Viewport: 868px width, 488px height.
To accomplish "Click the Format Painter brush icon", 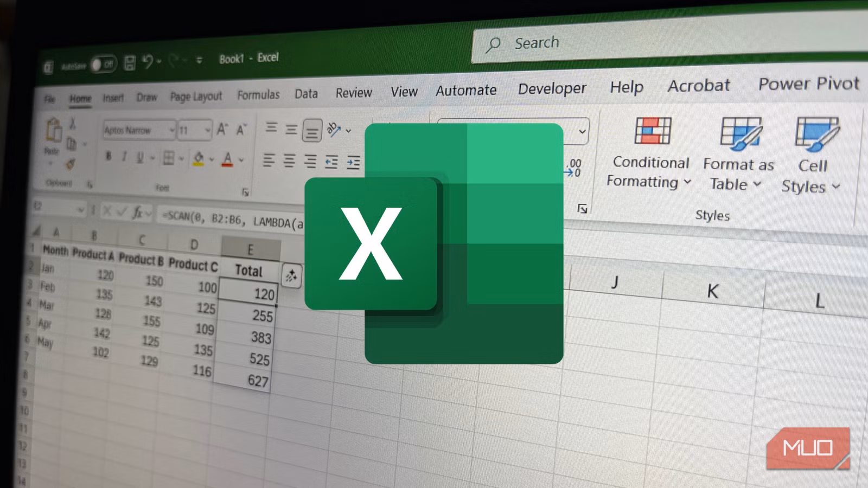I will [71, 164].
